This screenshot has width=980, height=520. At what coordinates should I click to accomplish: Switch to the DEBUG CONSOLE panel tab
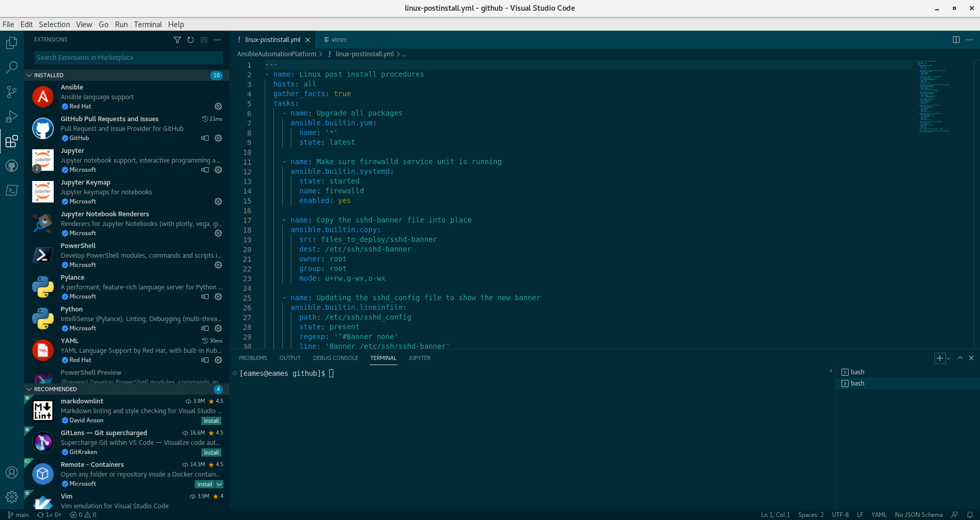(x=335, y=358)
